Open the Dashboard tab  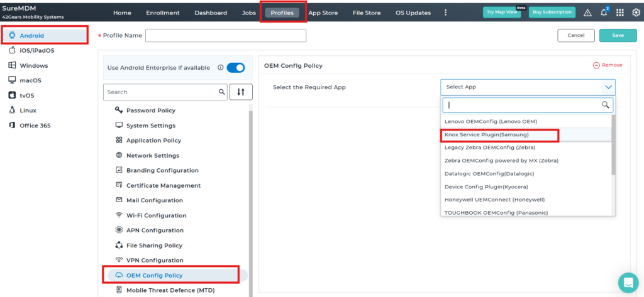(x=211, y=13)
